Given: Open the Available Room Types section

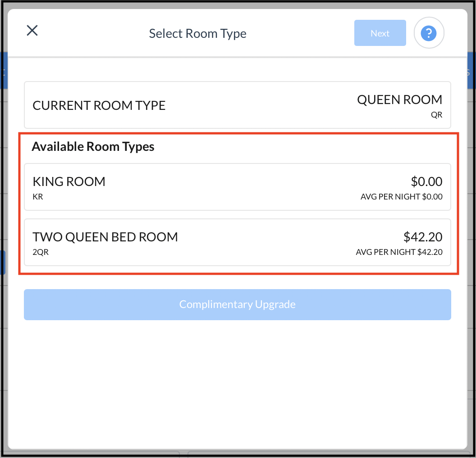Looking at the screenshot, I should (x=237, y=203).
